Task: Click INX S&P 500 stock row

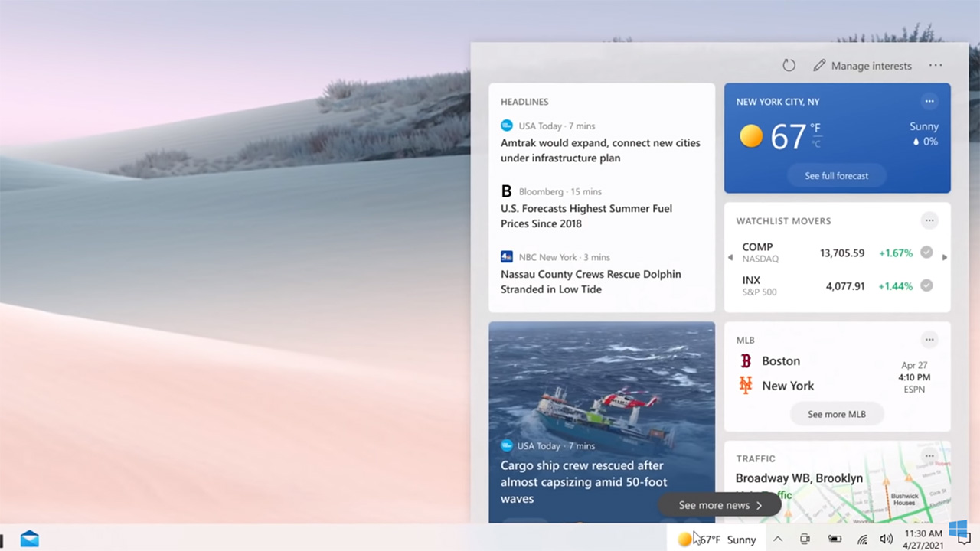Action: click(x=837, y=285)
